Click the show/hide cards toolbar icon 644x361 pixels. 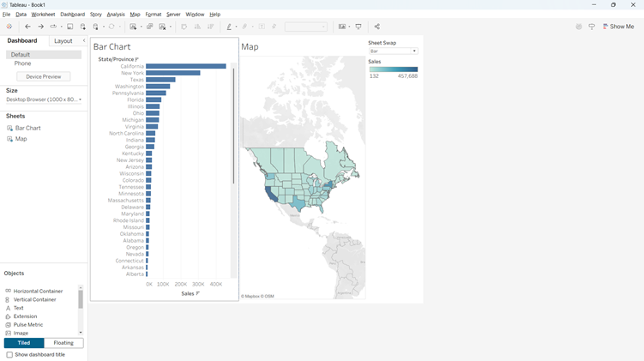(341, 27)
